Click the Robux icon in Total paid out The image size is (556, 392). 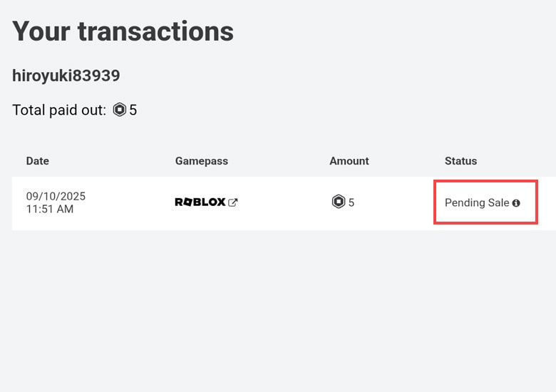coord(120,110)
